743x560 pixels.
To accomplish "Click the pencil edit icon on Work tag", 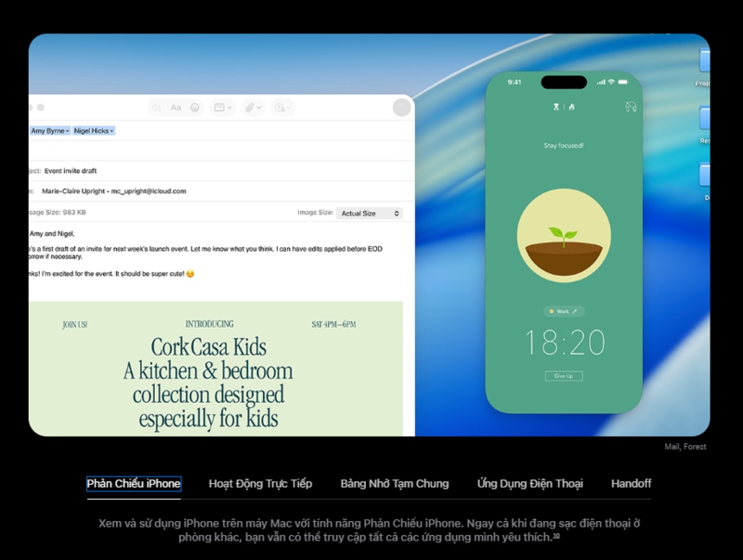I will [x=574, y=311].
